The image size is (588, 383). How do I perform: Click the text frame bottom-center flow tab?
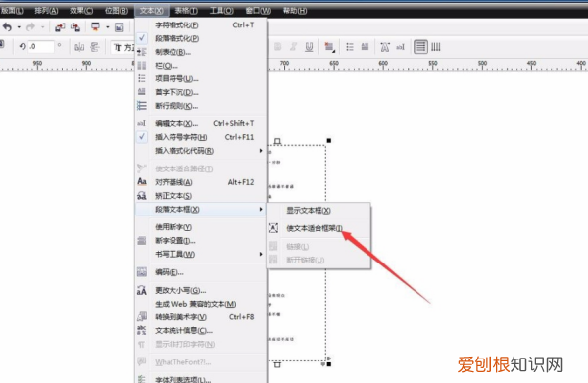pyautogui.click(x=277, y=364)
